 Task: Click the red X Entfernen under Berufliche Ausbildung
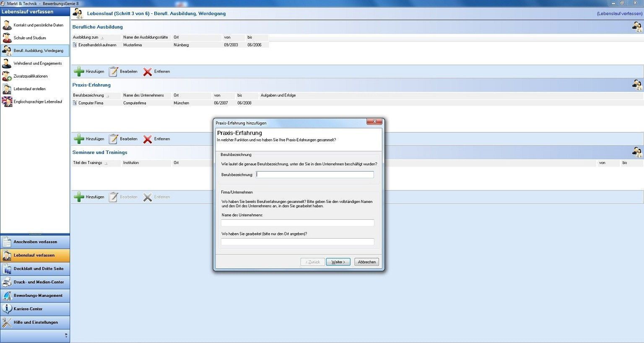148,72
